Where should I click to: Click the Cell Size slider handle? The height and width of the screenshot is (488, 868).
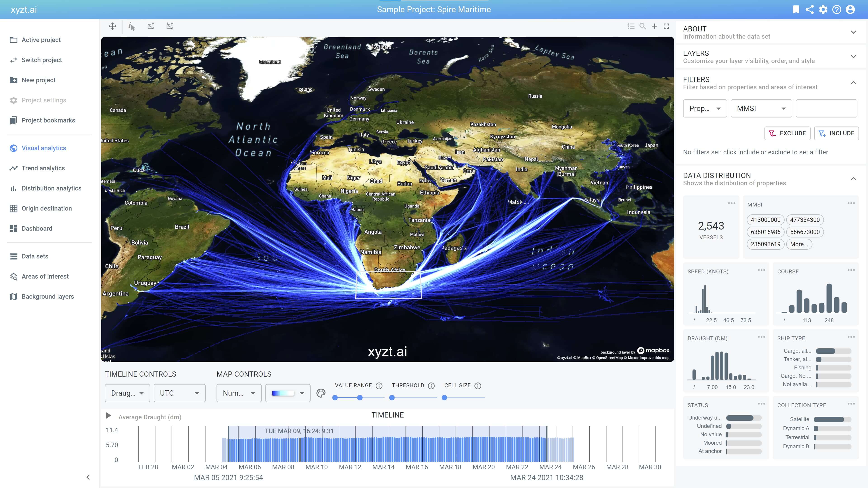pyautogui.click(x=444, y=398)
